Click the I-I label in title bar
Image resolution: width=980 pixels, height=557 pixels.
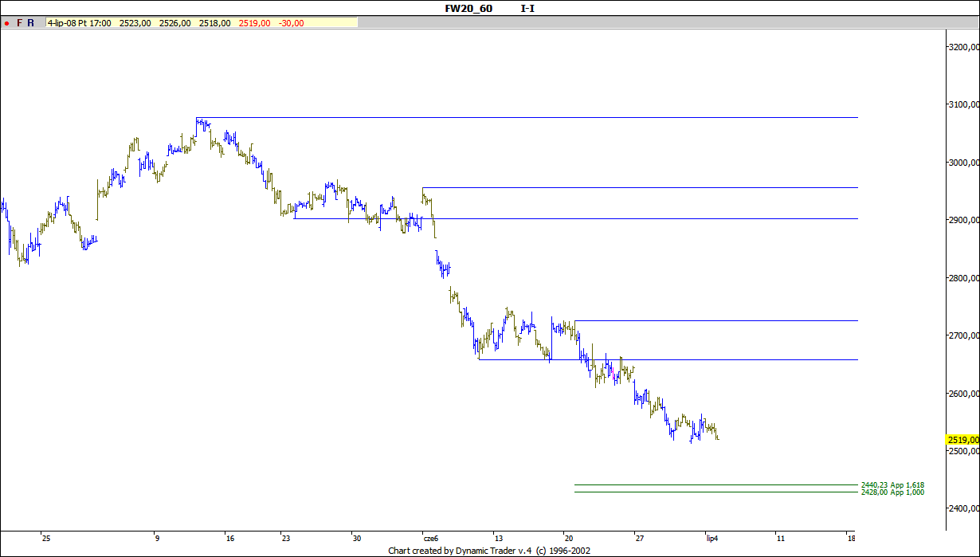tap(527, 8)
